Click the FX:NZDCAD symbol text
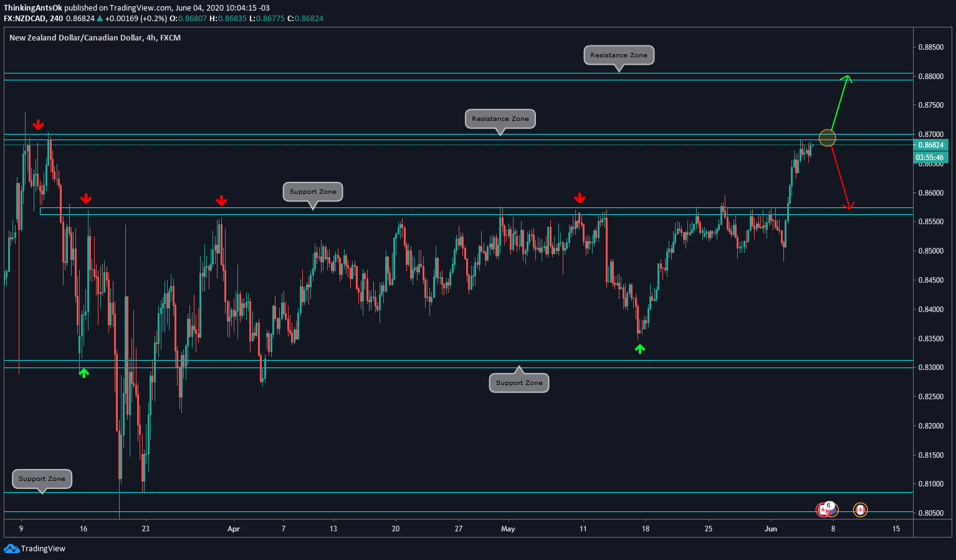This screenshot has width=956, height=560. 24,19
